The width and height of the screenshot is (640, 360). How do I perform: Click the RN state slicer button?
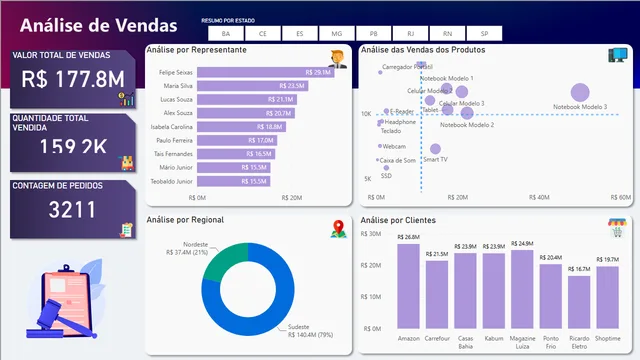[447, 33]
